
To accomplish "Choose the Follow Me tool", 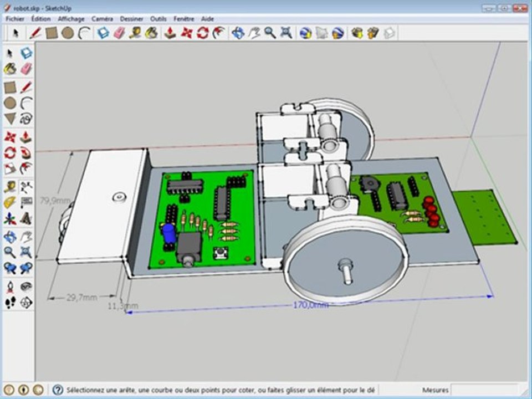I will pos(26,153).
